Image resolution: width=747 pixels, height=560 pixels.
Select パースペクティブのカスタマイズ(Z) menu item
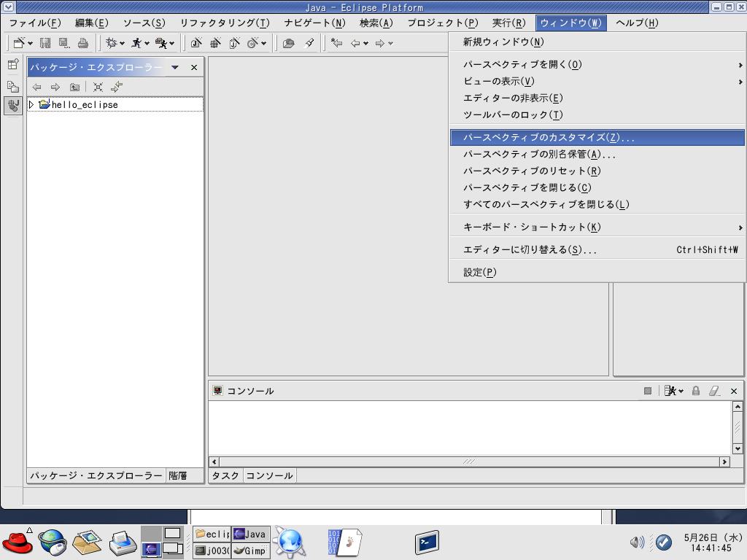click(x=597, y=138)
